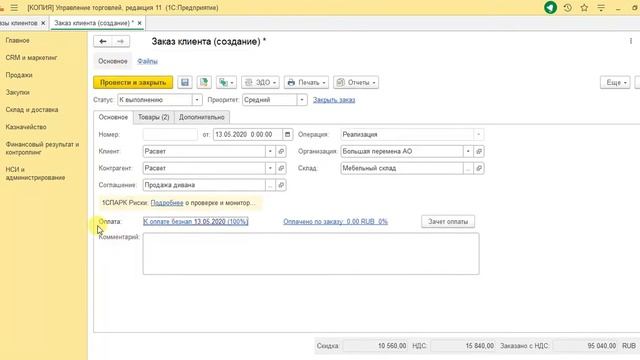Screen dimensions: 640x360
Task: Open the Клиент Расвет record link icon
Action: (x=281, y=151)
